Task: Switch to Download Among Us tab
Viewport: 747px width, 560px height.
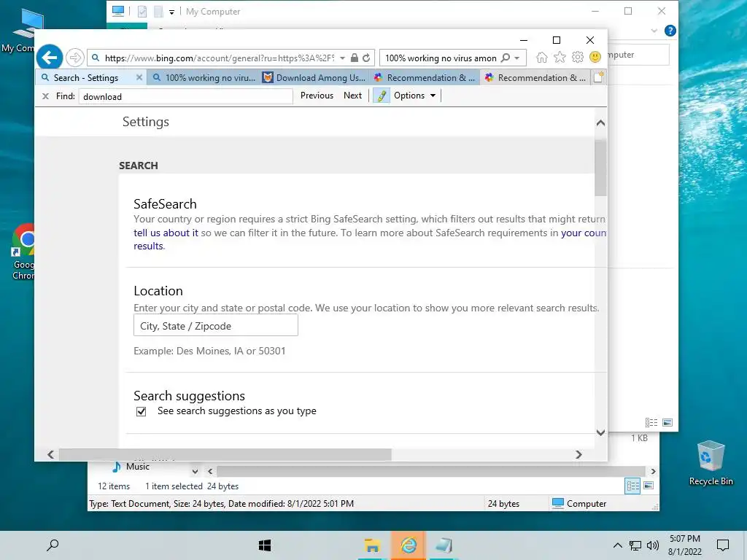Action: (314, 77)
